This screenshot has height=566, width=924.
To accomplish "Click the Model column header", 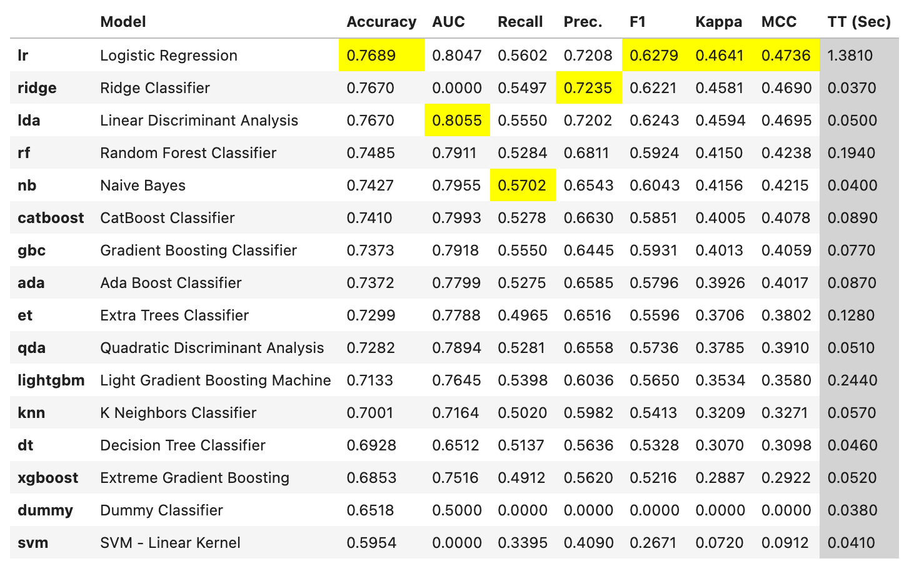I will (123, 22).
